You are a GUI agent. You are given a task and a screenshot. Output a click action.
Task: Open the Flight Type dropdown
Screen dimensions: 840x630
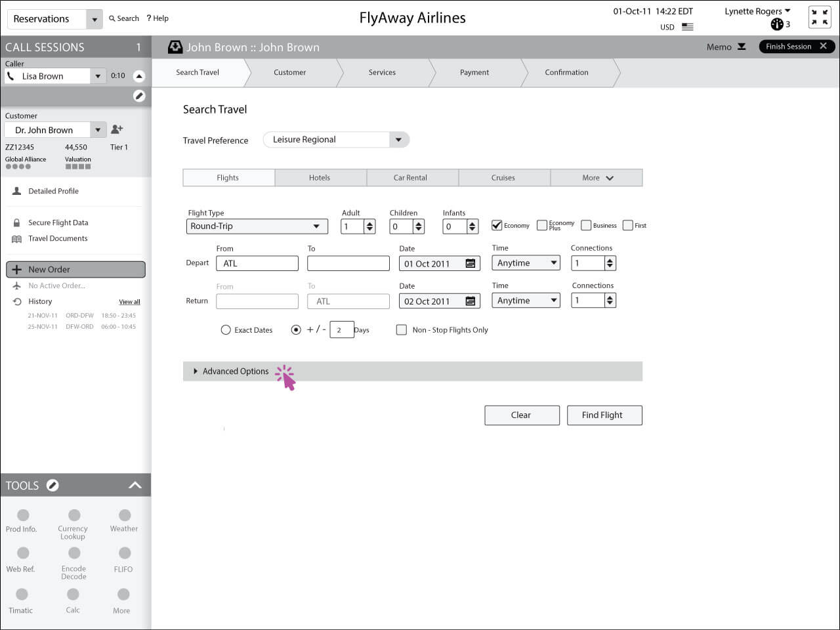[x=316, y=226]
